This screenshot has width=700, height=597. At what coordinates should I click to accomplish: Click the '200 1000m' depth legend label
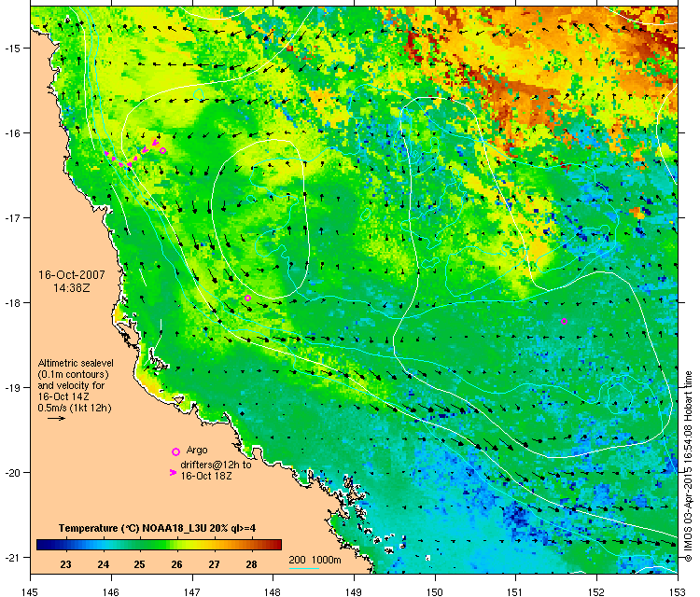tap(315, 560)
